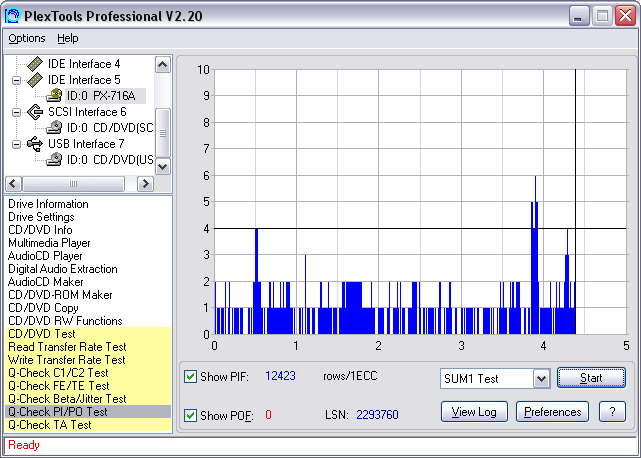641x458 pixels.
Task: Toggle the Show PIF checkbox
Action: coord(190,376)
